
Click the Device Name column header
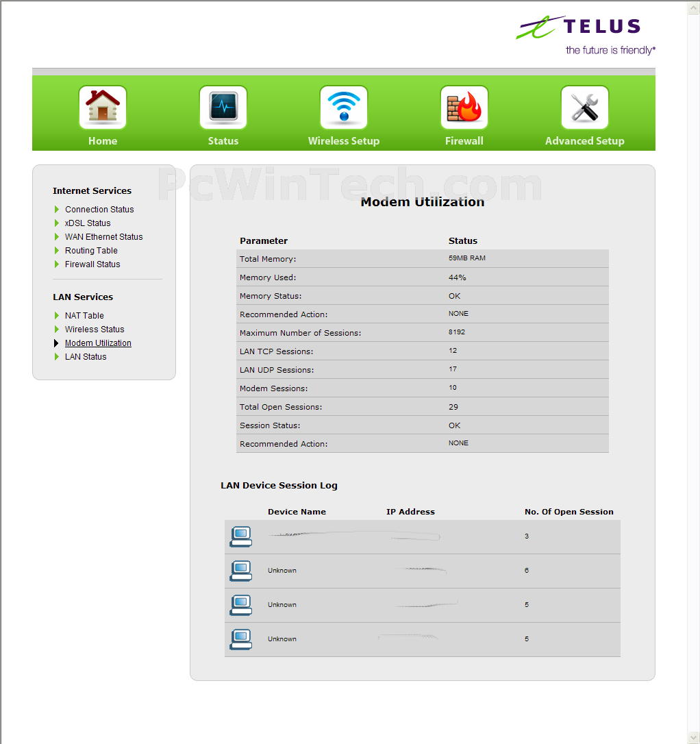297,512
